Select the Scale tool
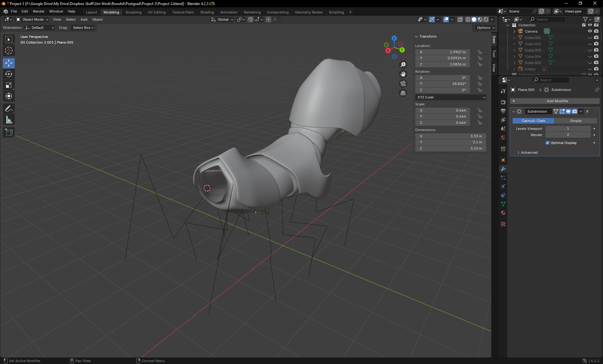 [9, 85]
